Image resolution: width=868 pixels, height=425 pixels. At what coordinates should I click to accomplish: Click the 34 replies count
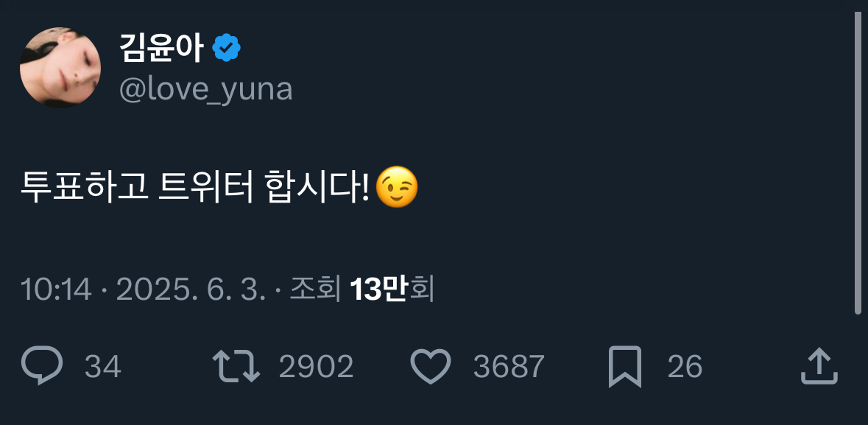102,366
